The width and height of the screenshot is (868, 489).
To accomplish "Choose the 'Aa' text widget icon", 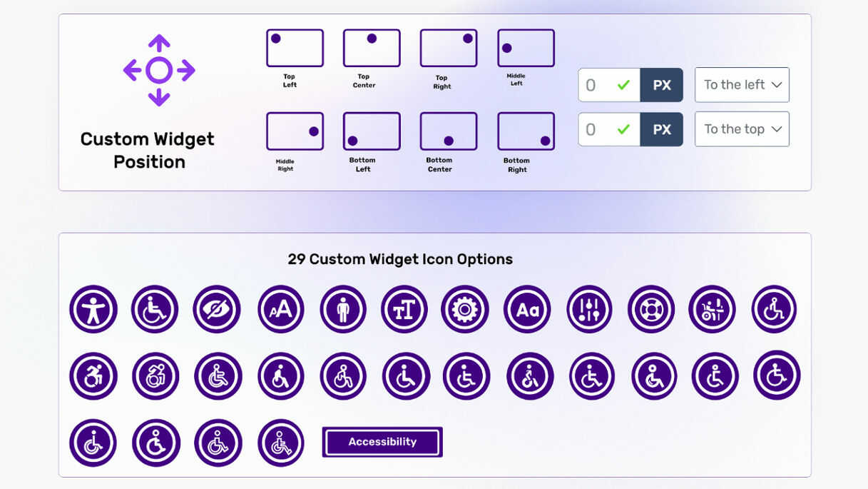I will [528, 309].
